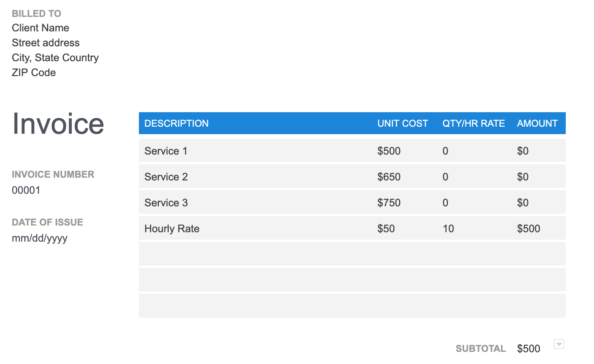Click the Street address line

(x=46, y=43)
